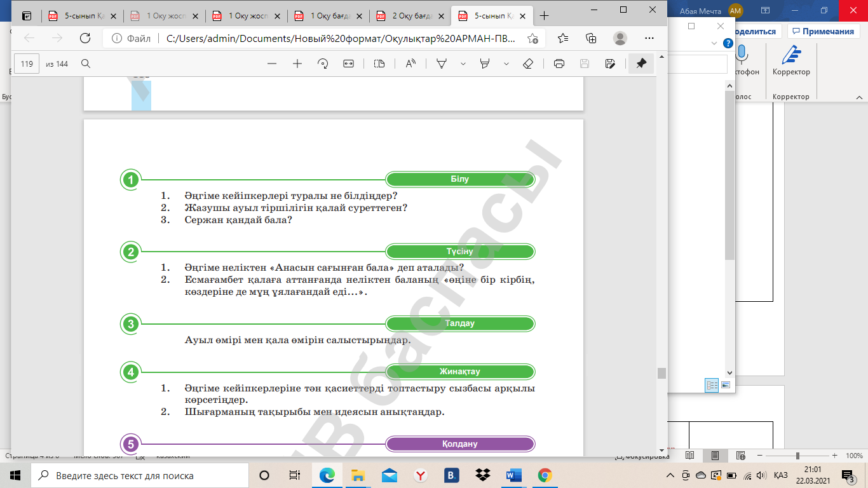Expand Highlight color options dropdown
The image size is (868, 488).
coord(506,64)
